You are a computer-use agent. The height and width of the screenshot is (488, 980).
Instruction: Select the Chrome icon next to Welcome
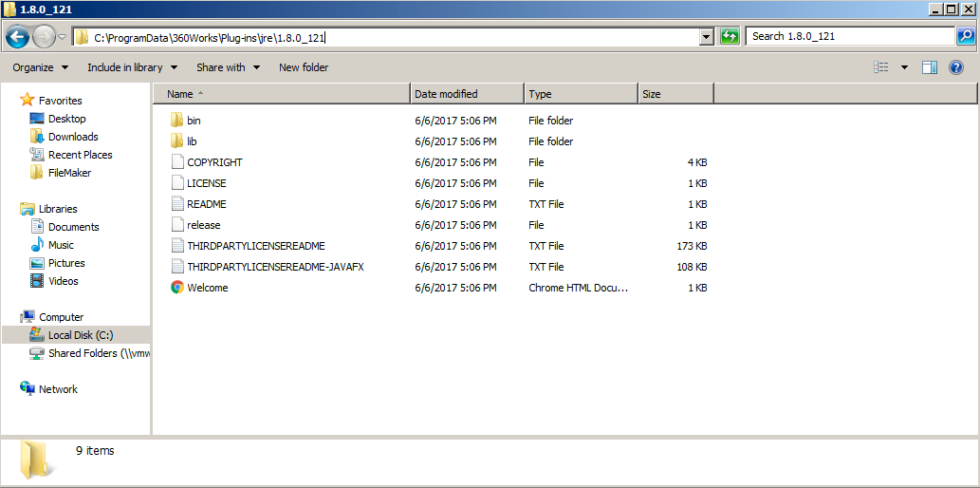tap(177, 288)
